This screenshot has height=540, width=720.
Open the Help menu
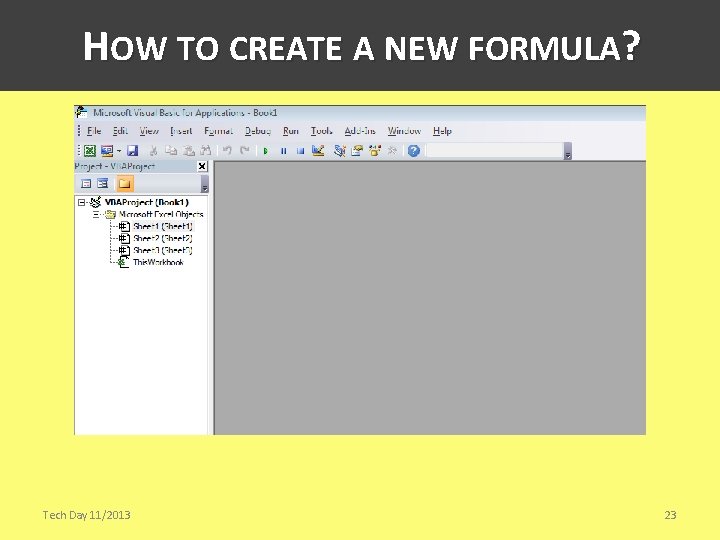tap(442, 131)
